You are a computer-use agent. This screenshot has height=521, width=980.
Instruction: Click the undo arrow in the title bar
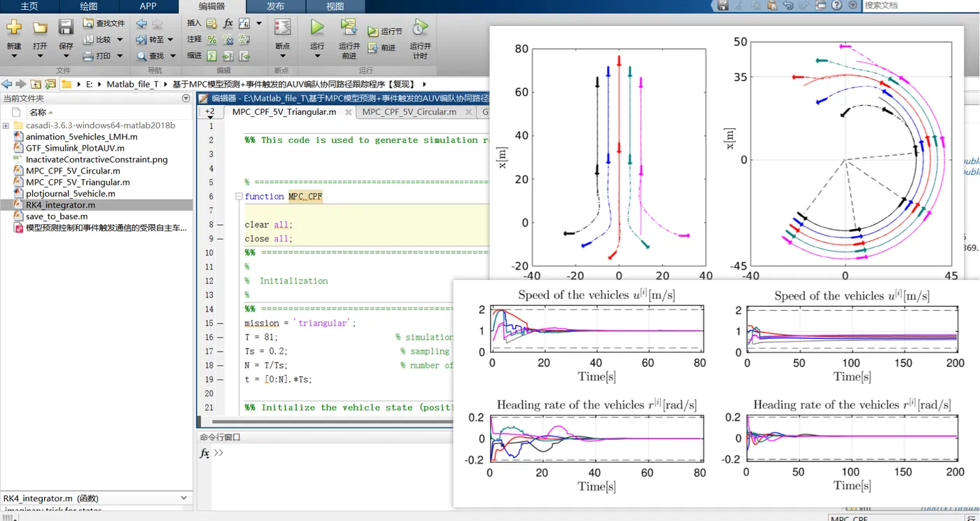[x=788, y=5]
